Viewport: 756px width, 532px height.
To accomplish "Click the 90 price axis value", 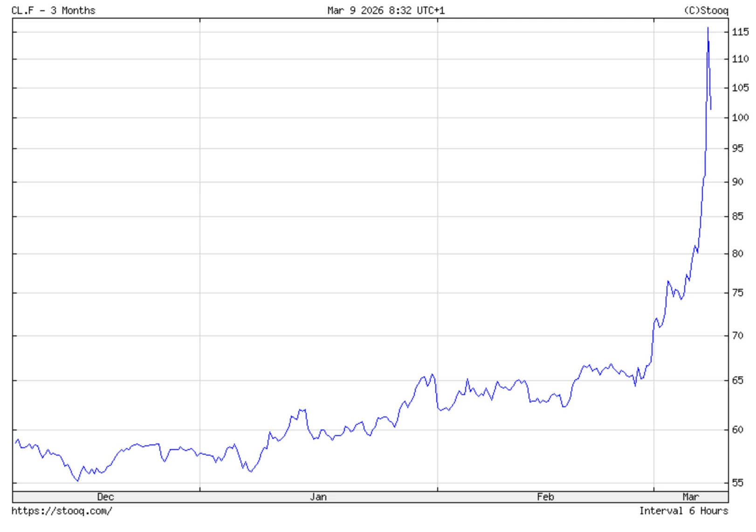I will 737,182.
